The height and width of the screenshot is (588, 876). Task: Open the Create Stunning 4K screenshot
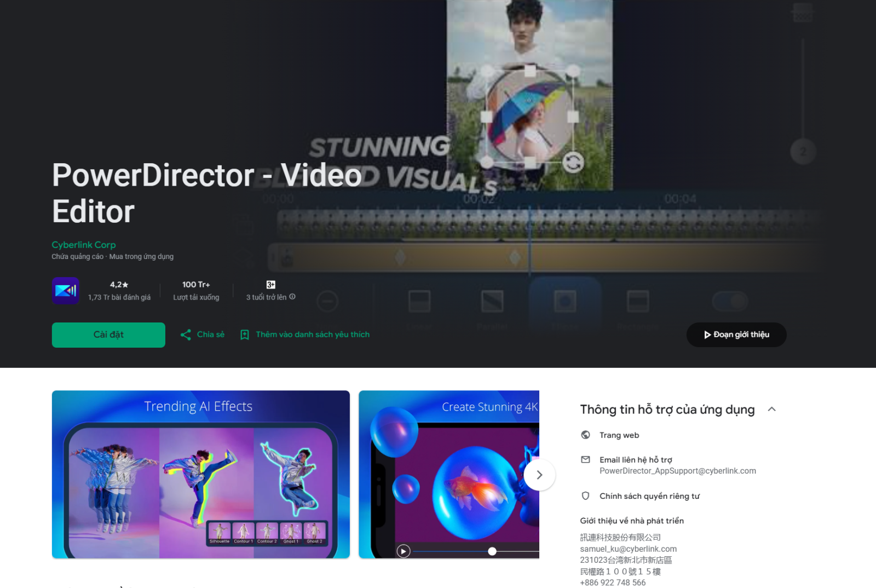click(x=449, y=474)
